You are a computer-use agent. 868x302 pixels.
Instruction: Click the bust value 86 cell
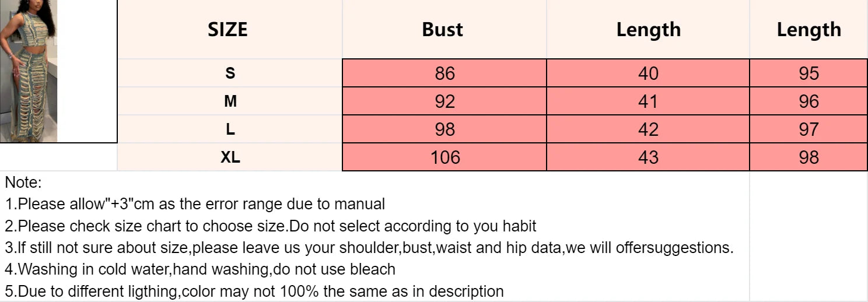click(444, 73)
